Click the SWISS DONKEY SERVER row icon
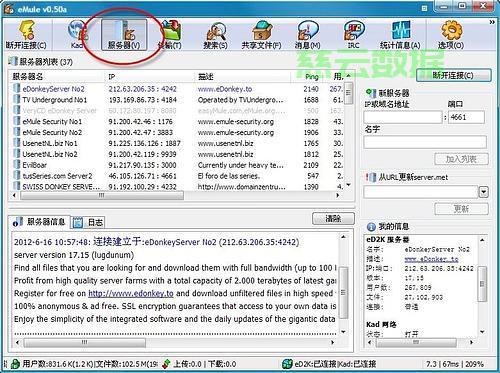Image resolution: width=500 pixels, height=373 pixels. pyautogui.click(x=16, y=186)
